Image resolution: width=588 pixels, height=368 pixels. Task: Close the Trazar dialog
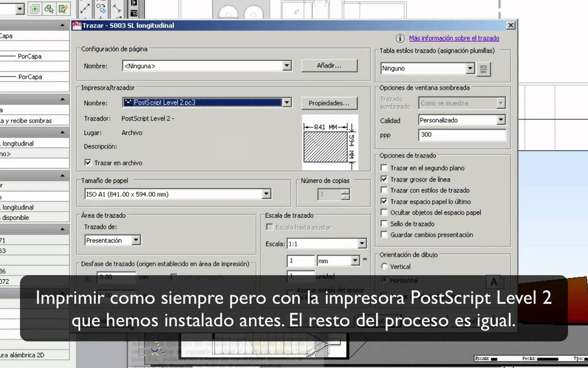(510, 26)
